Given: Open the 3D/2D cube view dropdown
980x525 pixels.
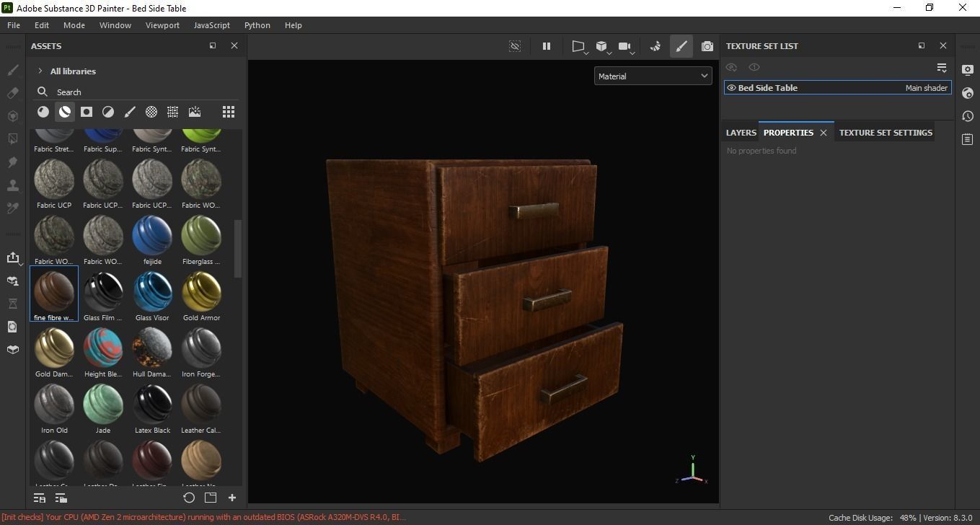Looking at the screenshot, I should tap(603, 47).
